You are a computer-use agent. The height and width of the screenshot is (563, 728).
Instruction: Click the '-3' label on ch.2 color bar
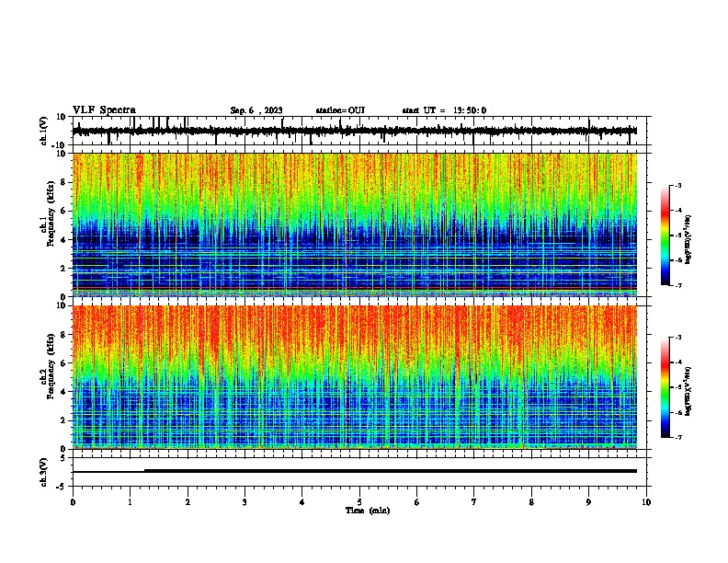pyautogui.click(x=677, y=338)
